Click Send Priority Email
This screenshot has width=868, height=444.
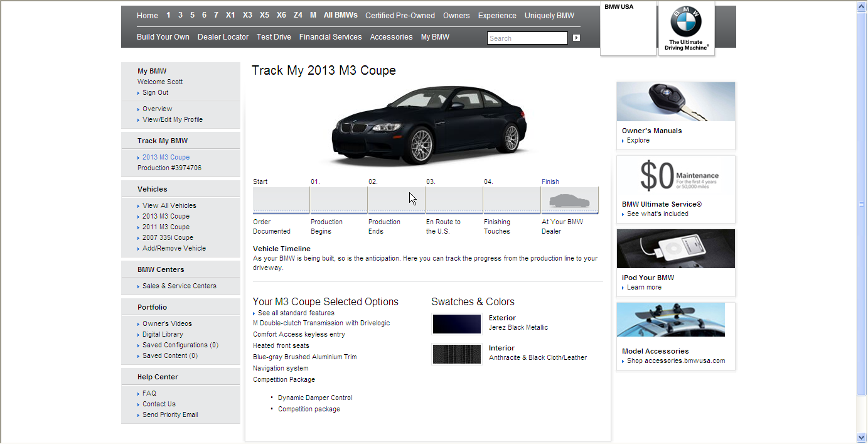(x=170, y=414)
